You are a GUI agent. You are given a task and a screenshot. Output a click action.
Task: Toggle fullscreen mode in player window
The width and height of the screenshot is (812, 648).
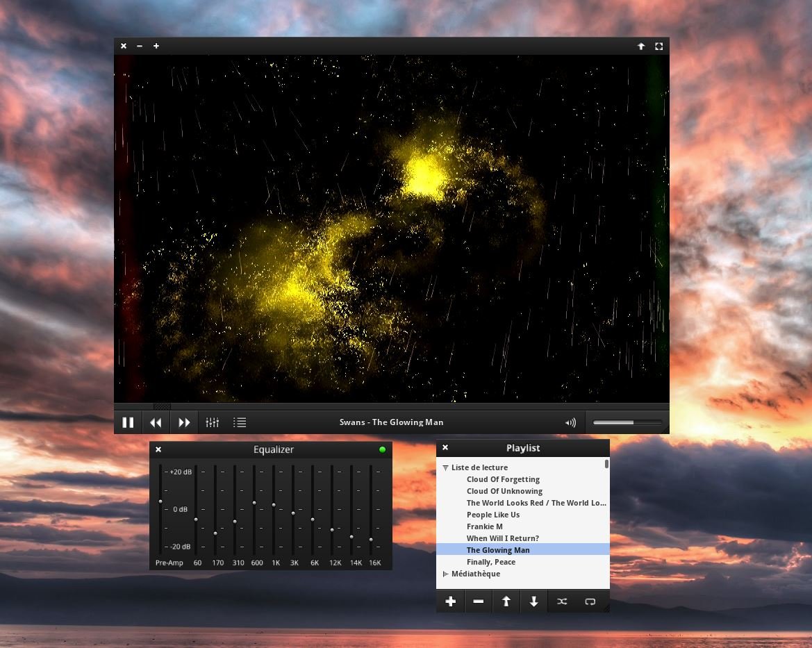tap(659, 47)
